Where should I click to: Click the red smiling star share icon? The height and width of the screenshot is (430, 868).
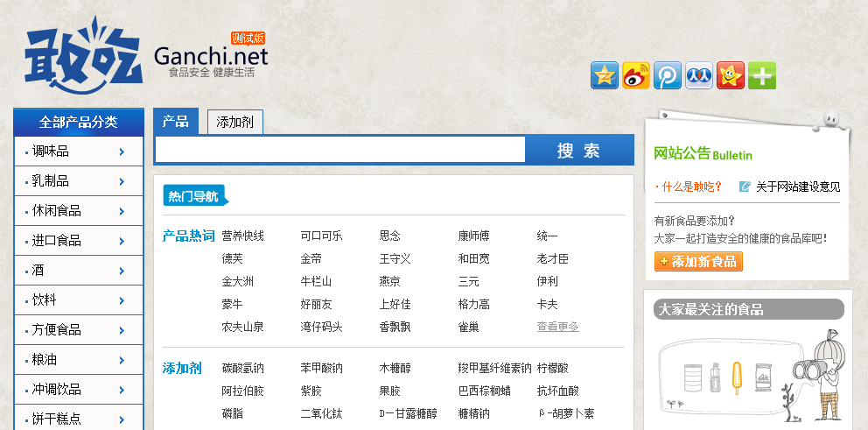click(x=731, y=75)
